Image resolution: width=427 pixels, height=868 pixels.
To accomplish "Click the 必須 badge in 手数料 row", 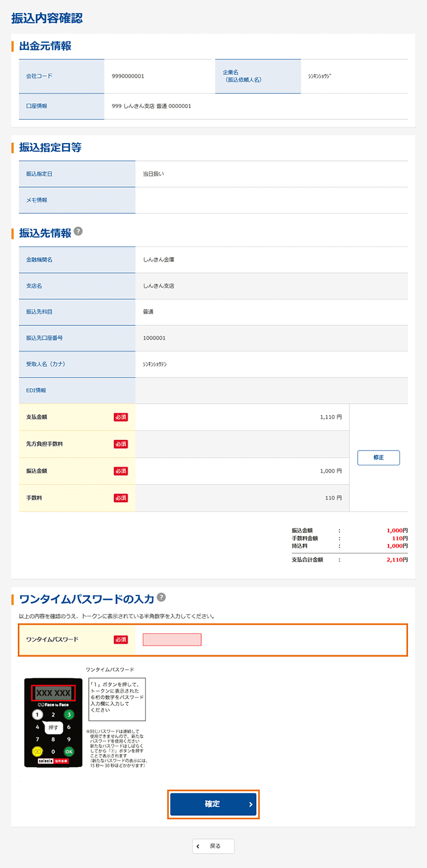I will coord(121,498).
